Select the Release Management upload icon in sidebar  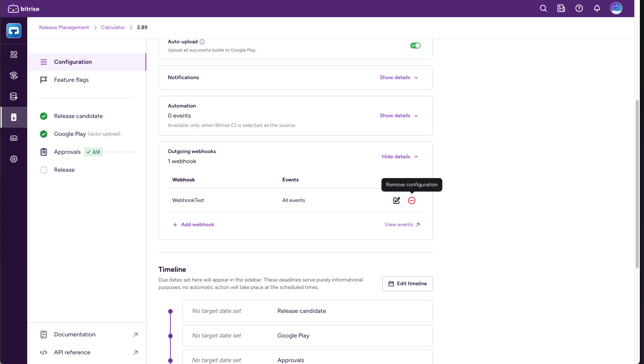pos(14,117)
